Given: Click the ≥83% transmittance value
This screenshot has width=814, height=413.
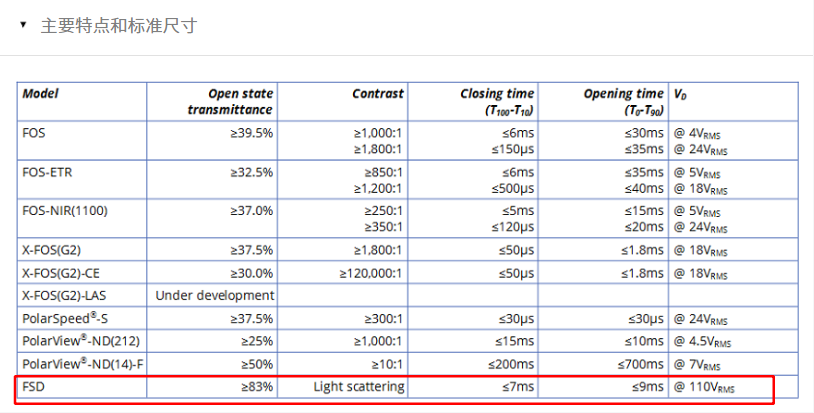Looking at the screenshot, I should point(257,387).
